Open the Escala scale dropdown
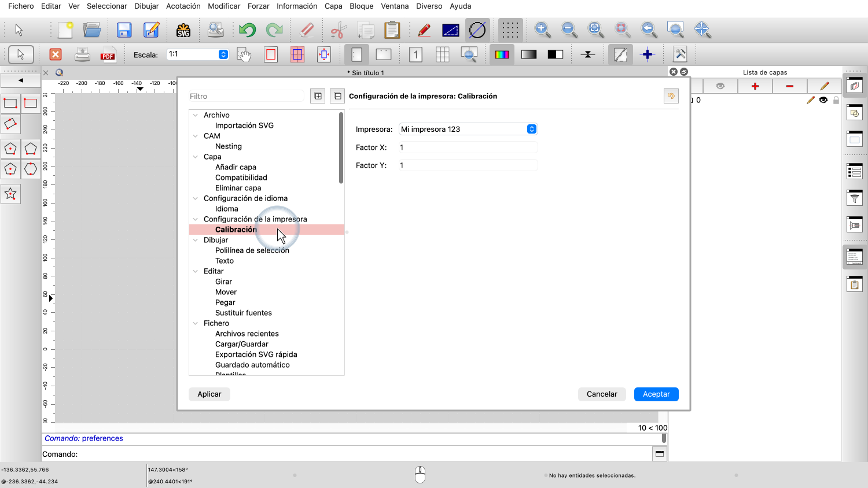Screen dimensions: 868x488 coord(223,54)
